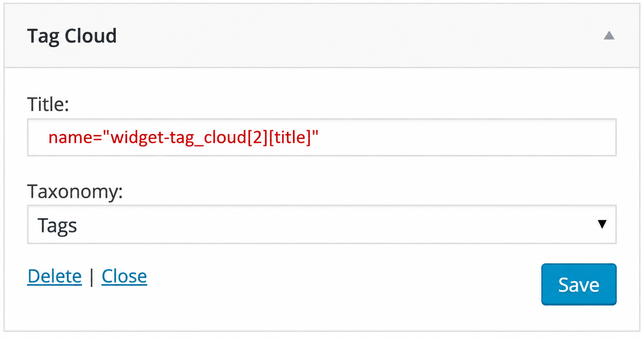Click the Tag Cloud heading text

[72, 36]
